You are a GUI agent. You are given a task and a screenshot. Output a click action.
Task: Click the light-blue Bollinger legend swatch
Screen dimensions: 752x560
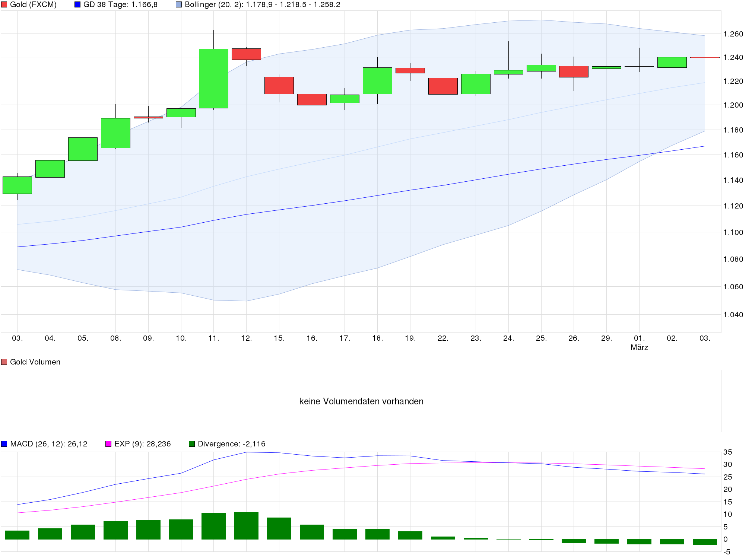[179, 5]
